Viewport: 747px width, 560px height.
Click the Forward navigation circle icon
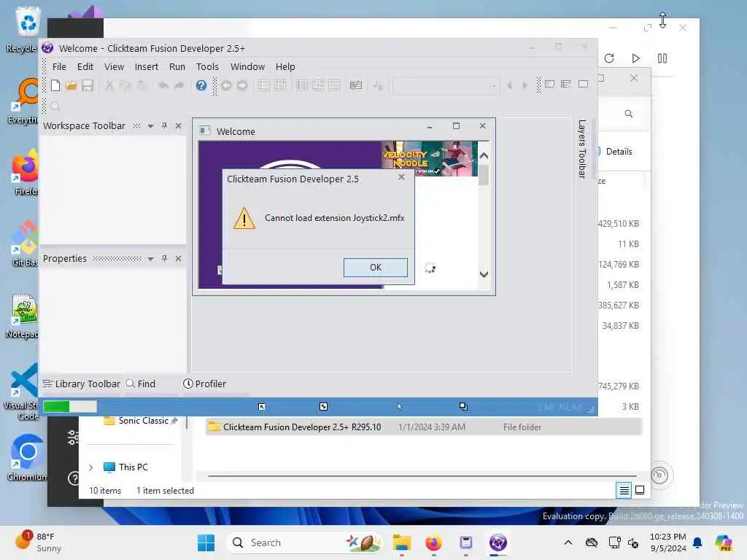pyautogui.click(x=242, y=85)
